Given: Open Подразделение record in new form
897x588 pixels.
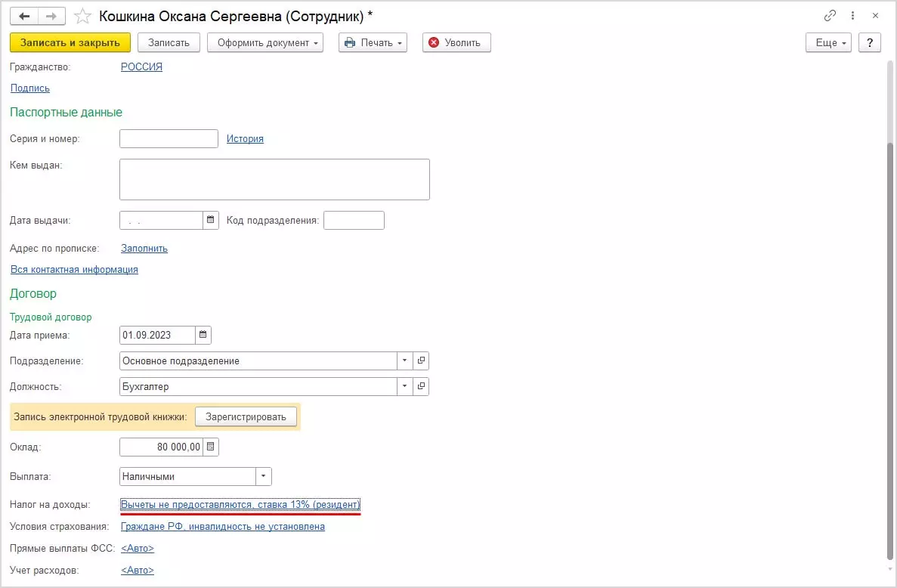Looking at the screenshot, I should tap(422, 361).
